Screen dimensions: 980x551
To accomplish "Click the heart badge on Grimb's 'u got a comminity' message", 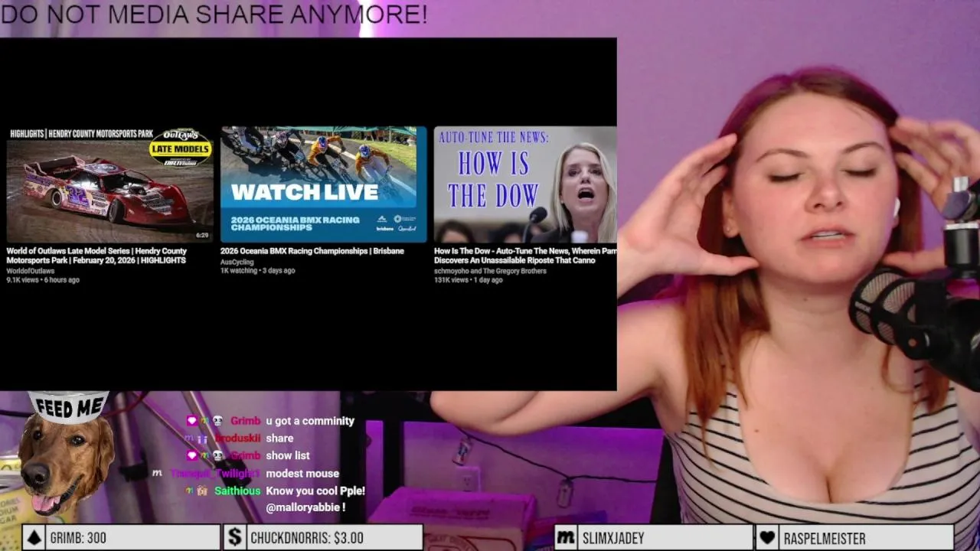I will (192, 421).
